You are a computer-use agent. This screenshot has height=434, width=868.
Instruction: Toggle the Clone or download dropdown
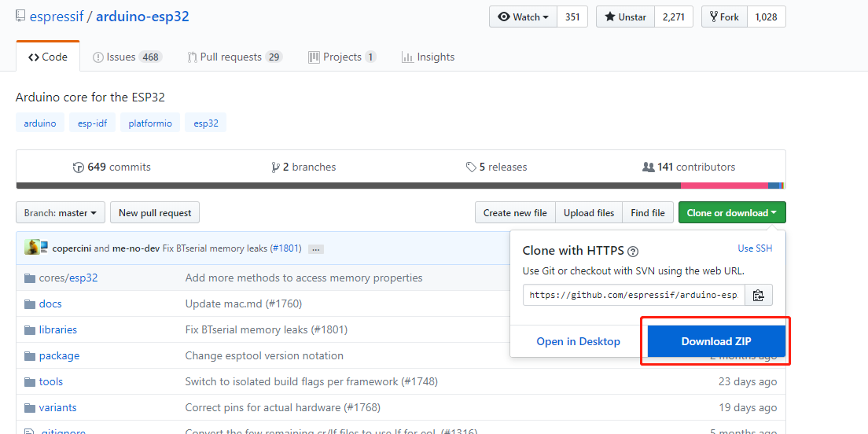click(x=732, y=212)
